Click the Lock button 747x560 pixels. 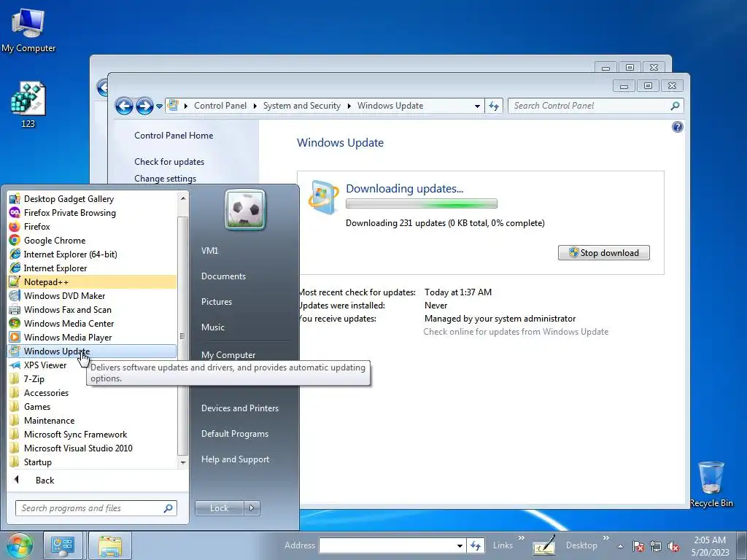(x=219, y=508)
